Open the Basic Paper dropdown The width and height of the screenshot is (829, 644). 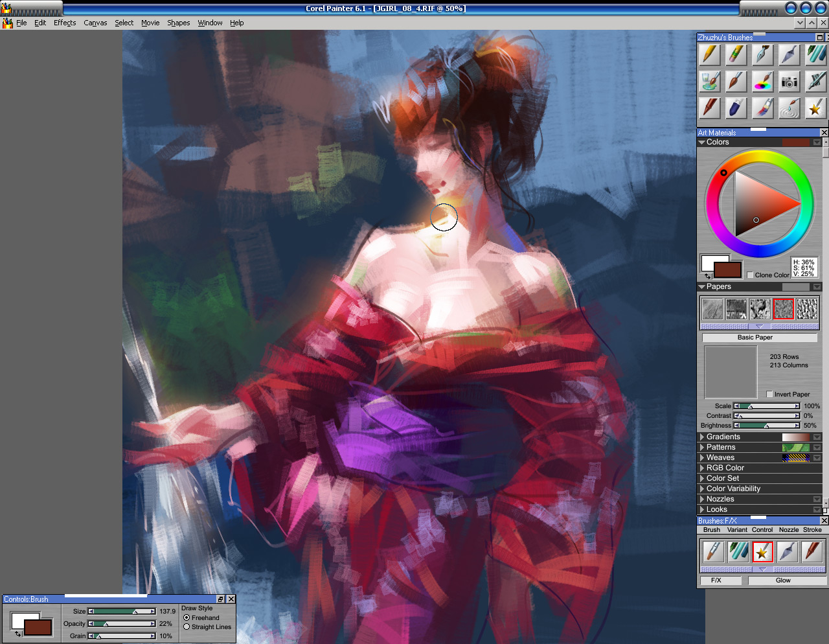[x=760, y=338]
